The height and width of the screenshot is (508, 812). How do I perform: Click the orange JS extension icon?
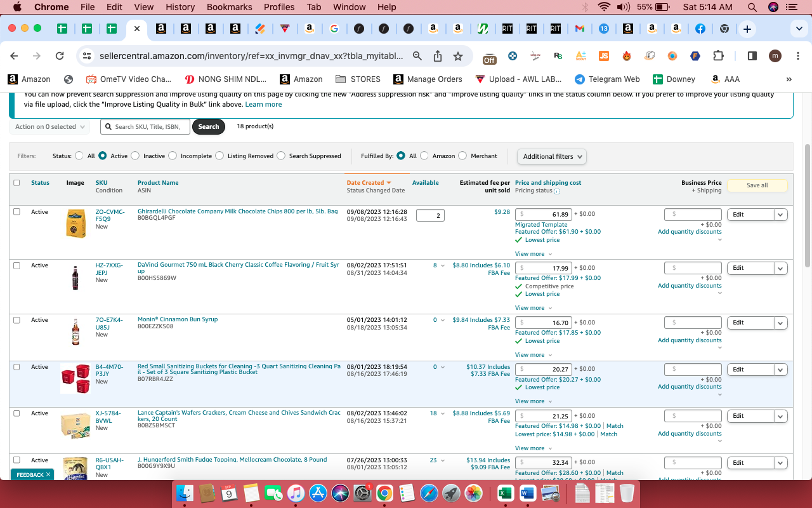tap(604, 56)
